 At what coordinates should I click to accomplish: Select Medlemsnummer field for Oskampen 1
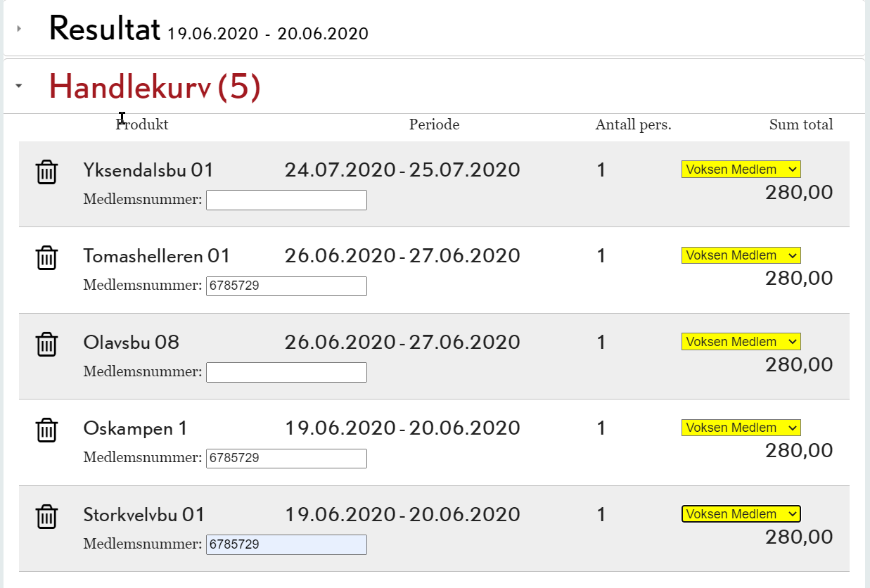click(286, 459)
